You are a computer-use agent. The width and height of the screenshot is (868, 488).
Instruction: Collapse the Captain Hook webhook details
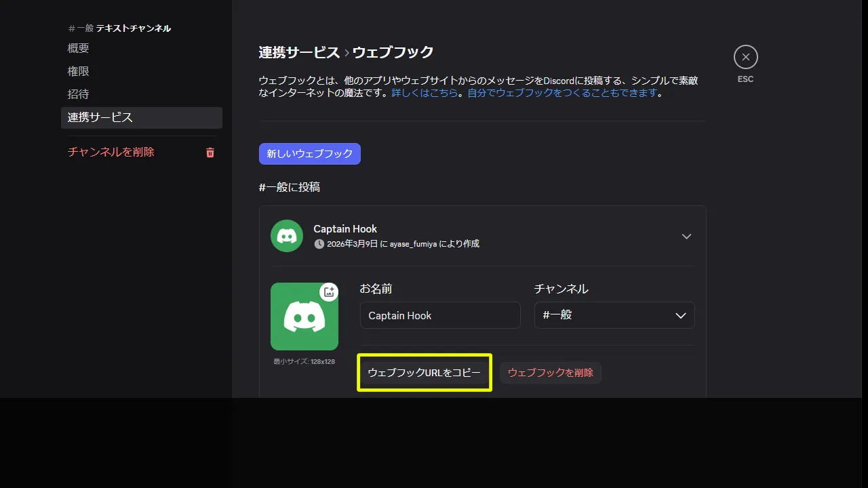coord(686,237)
